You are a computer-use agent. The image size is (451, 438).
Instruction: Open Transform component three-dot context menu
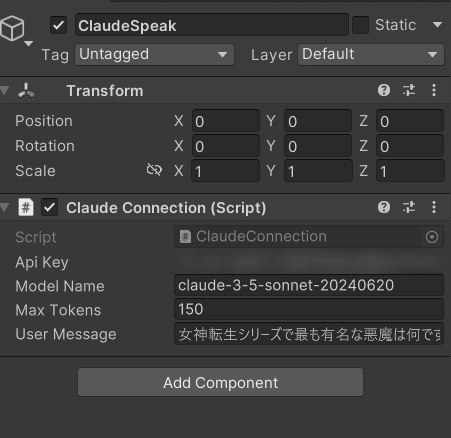point(434,90)
